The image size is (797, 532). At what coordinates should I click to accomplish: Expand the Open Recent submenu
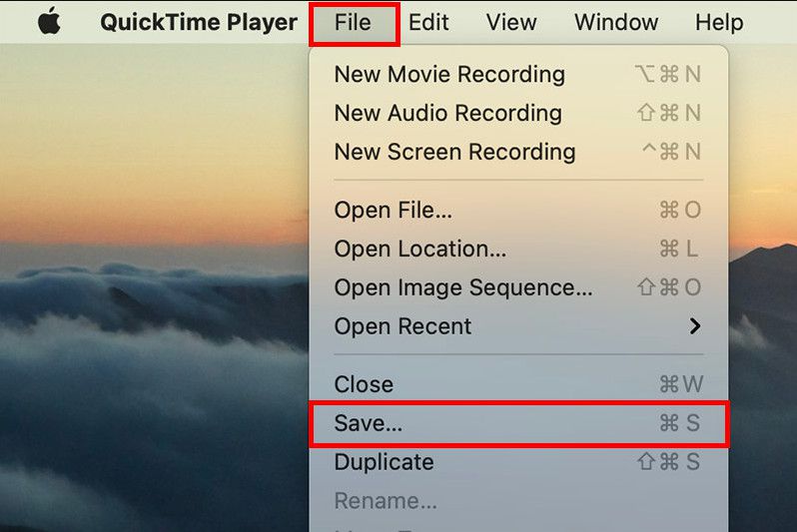pyautogui.click(x=518, y=325)
